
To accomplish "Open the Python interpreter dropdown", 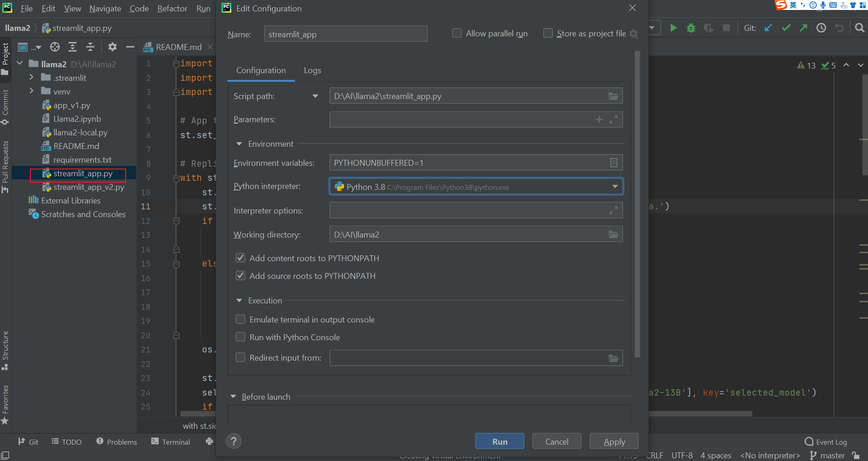I will (615, 187).
